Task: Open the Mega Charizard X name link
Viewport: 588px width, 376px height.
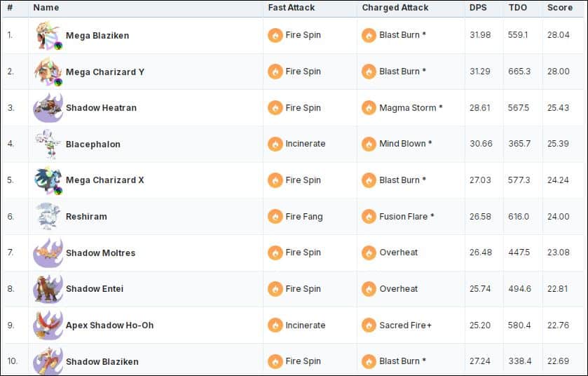Action: (x=104, y=180)
